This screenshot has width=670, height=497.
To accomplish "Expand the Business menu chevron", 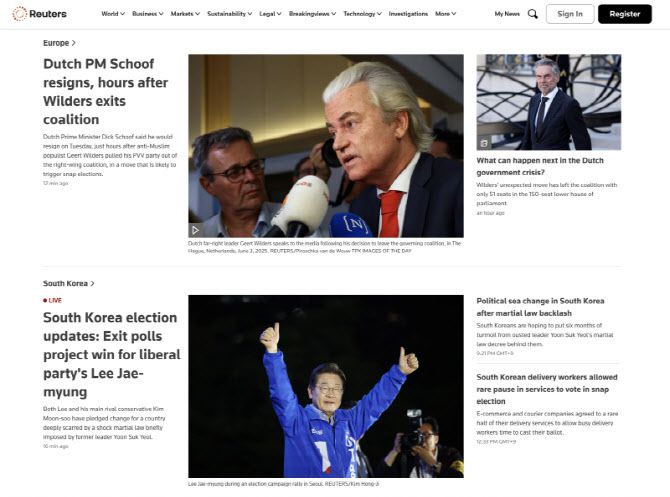I will click(163, 14).
